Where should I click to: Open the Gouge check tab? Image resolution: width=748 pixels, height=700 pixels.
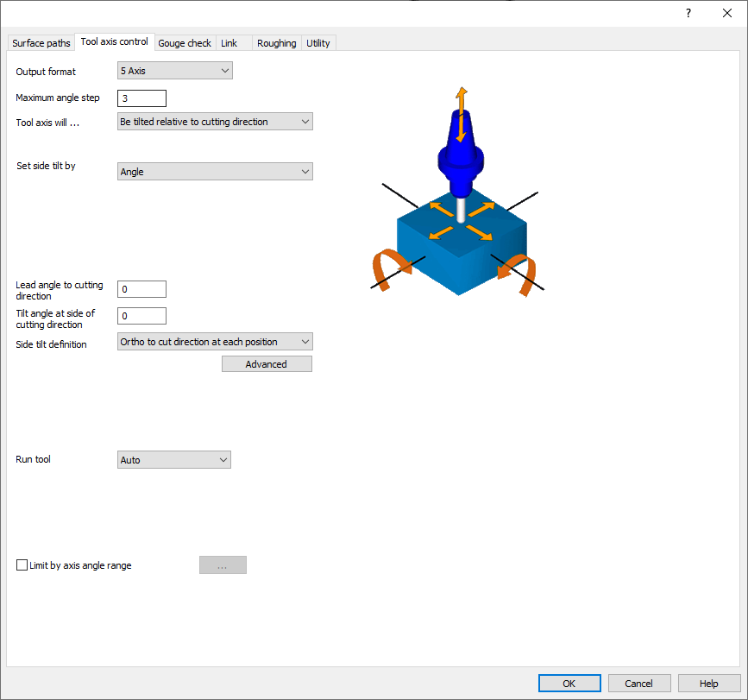185,43
